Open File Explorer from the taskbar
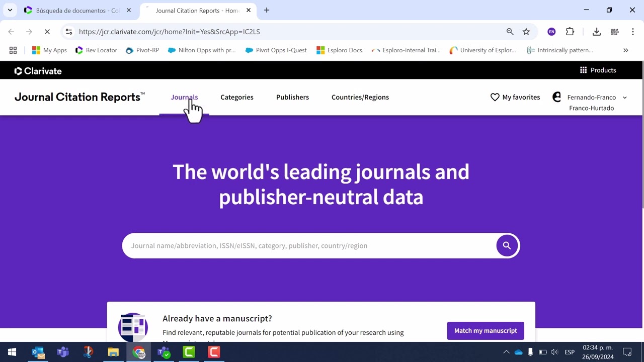644x362 pixels. click(113, 352)
